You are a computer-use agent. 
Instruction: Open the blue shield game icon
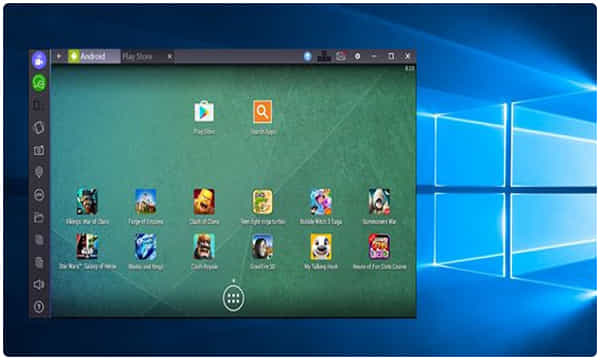click(146, 247)
